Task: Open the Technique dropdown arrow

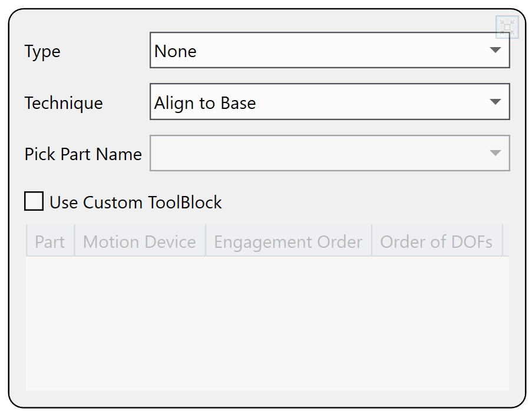Action: [x=495, y=102]
